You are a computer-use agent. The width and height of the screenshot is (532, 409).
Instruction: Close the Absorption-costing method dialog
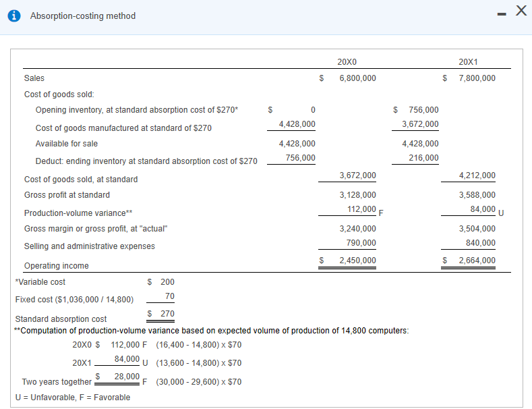pyautogui.click(x=521, y=11)
